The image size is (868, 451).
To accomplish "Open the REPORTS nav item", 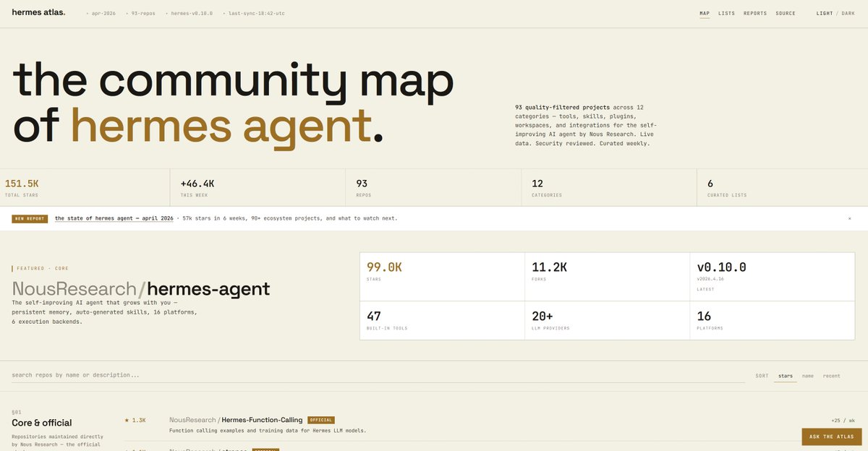I will pyautogui.click(x=755, y=13).
